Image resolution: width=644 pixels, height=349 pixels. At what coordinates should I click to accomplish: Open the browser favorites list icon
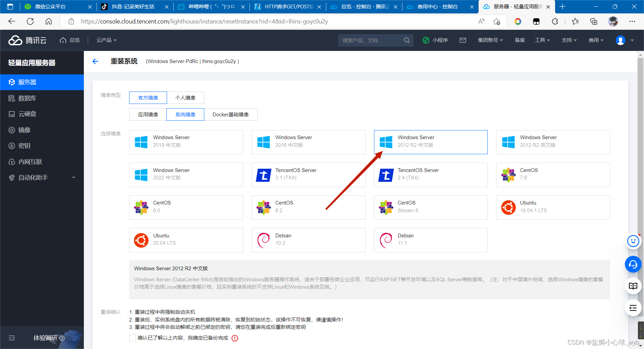(575, 21)
